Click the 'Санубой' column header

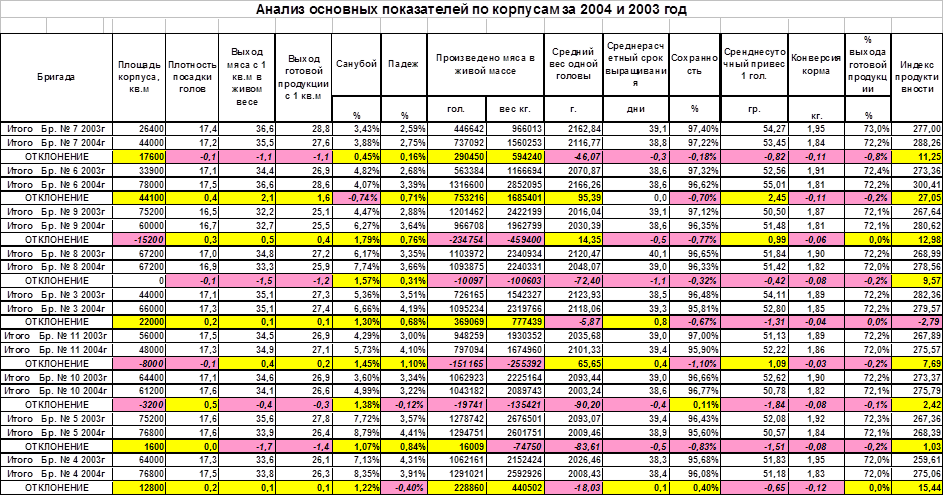[x=356, y=62]
